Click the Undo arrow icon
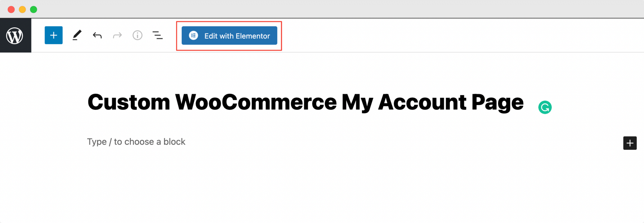644x223 pixels. tap(97, 35)
